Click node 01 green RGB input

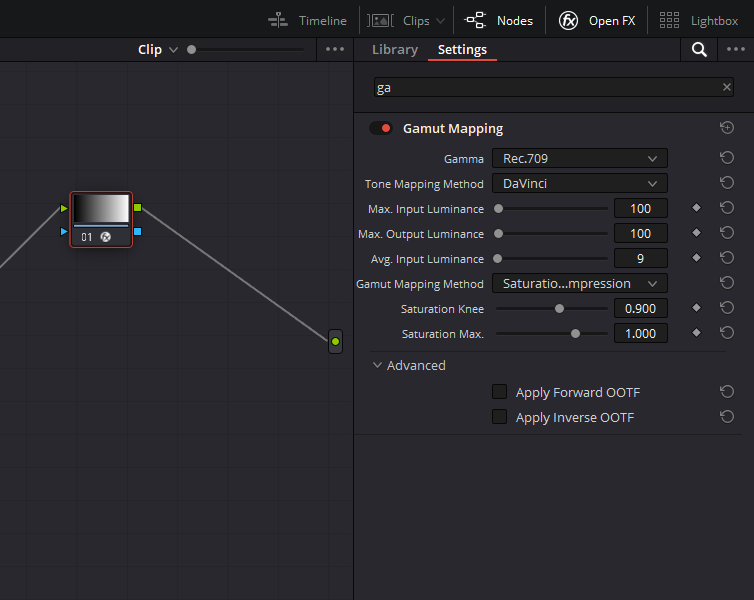tap(64, 208)
